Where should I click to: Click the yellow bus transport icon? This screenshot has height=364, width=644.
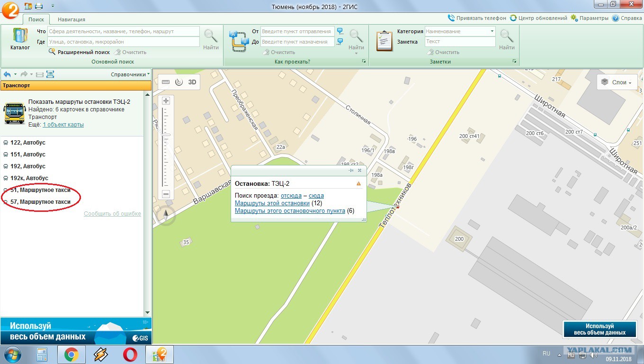pyautogui.click(x=15, y=114)
